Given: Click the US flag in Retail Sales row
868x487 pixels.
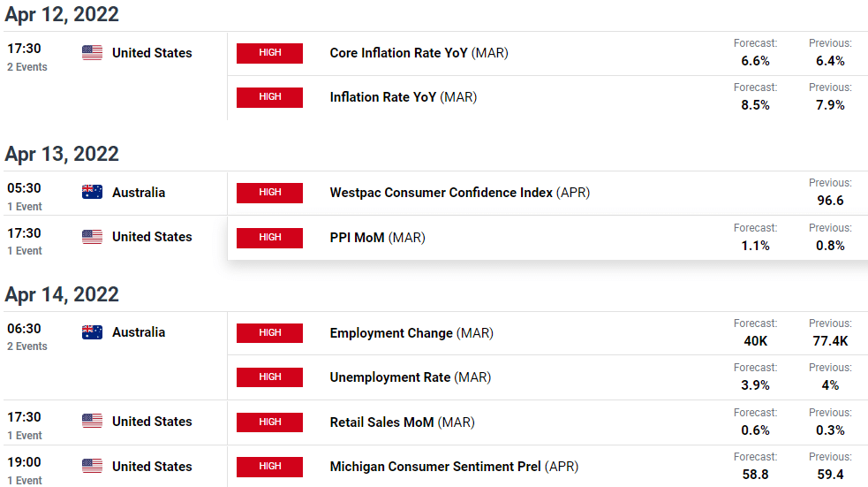Looking at the screenshot, I should click(x=92, y=421).
